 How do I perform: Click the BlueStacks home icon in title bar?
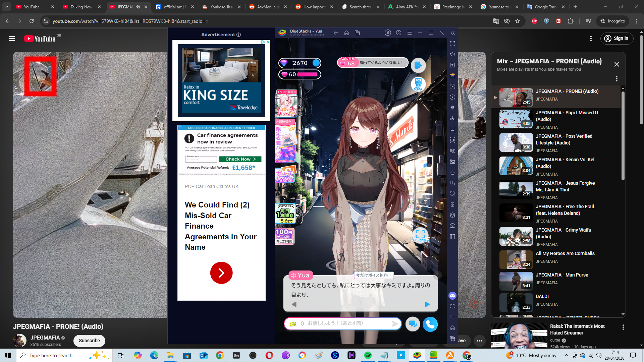[x=346, y=33]
